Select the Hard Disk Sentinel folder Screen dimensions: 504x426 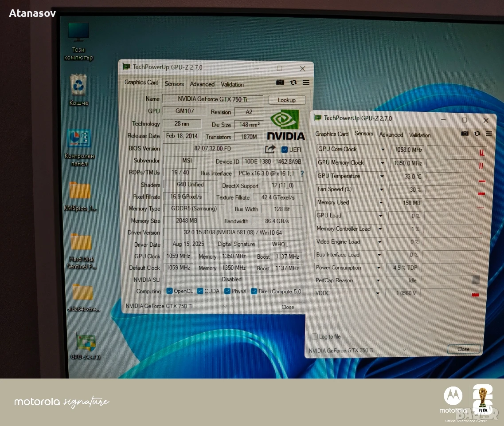click(x=81, y=251)
